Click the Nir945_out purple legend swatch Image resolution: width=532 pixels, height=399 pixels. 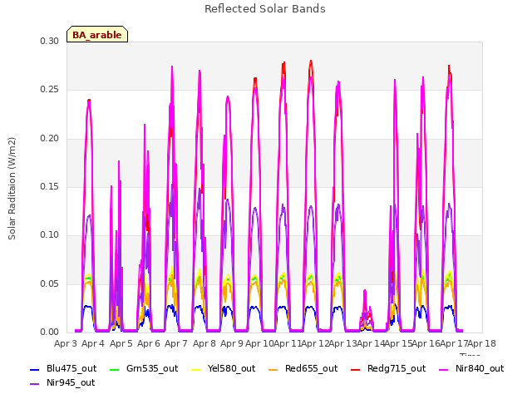pyautogui.click(x=35, y=384)
